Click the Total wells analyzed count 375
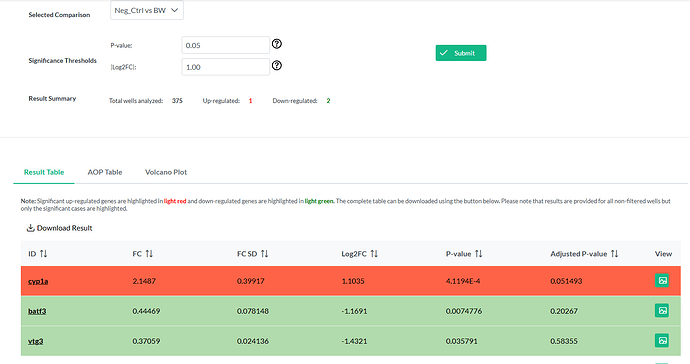The height and width of the screenshot is (364, 690). pyautogui.click(x=177, y=101)
